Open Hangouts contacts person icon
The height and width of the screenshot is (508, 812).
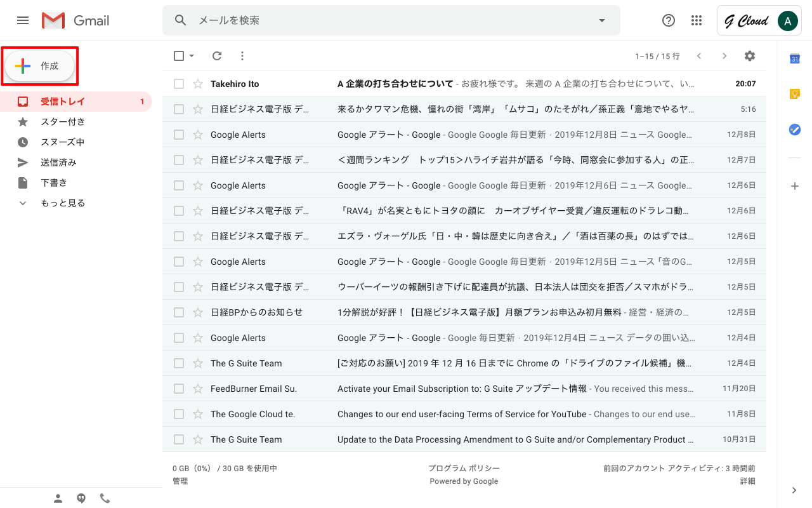(58, 498)
